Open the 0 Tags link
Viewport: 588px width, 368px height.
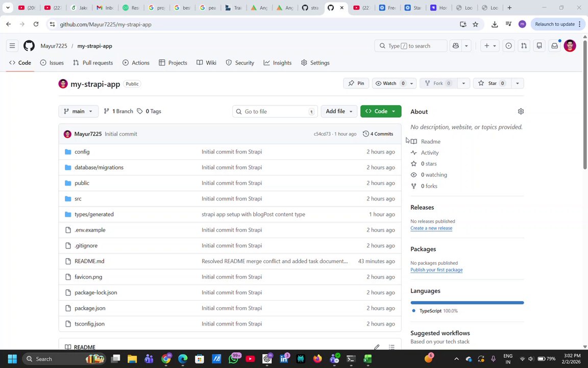[149, 111]
